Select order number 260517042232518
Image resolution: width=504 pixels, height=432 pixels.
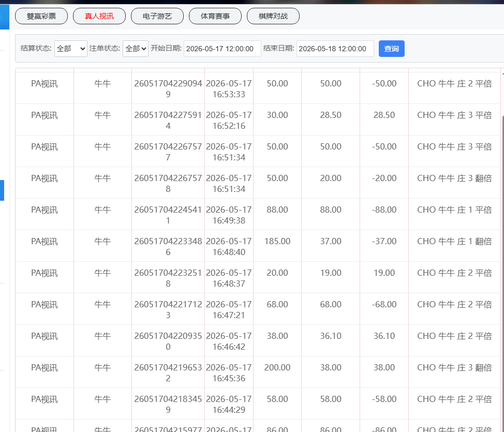click(x=168, y=278)
